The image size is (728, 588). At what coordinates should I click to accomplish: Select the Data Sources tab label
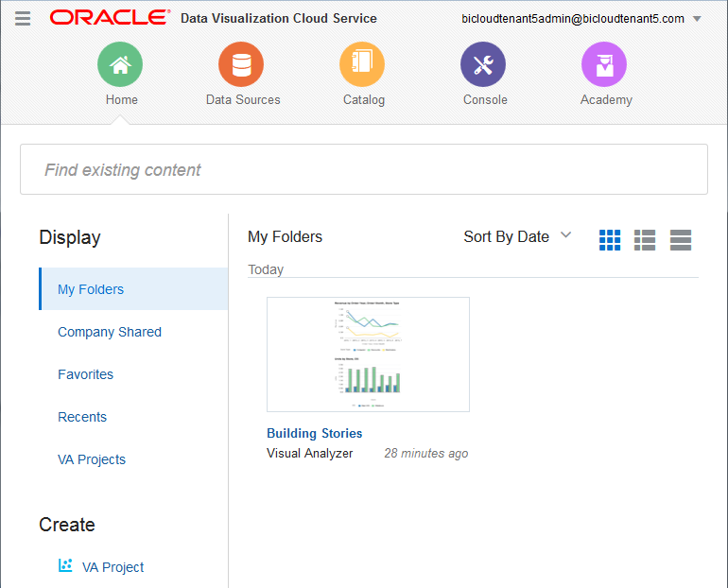pos(243,100)
